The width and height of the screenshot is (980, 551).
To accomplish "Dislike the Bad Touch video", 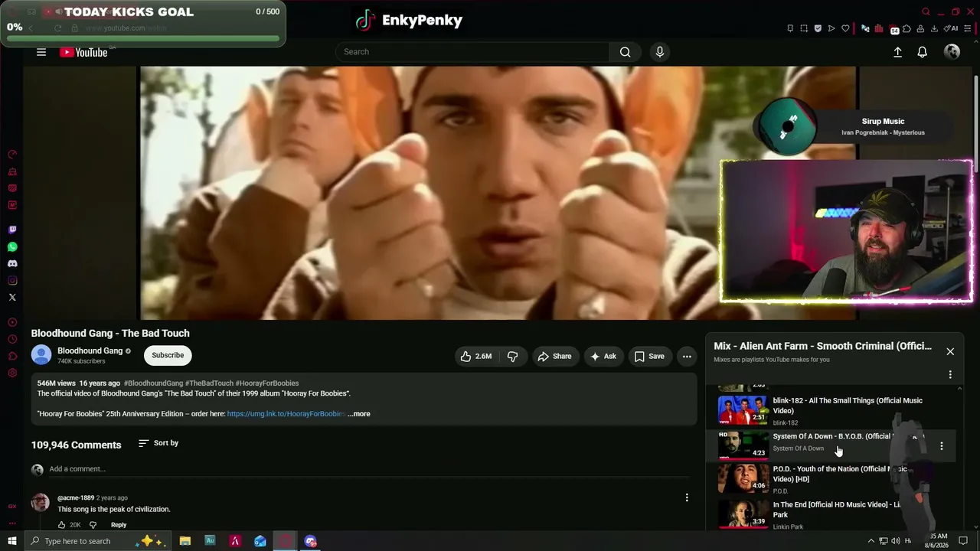I will [513, 356].
